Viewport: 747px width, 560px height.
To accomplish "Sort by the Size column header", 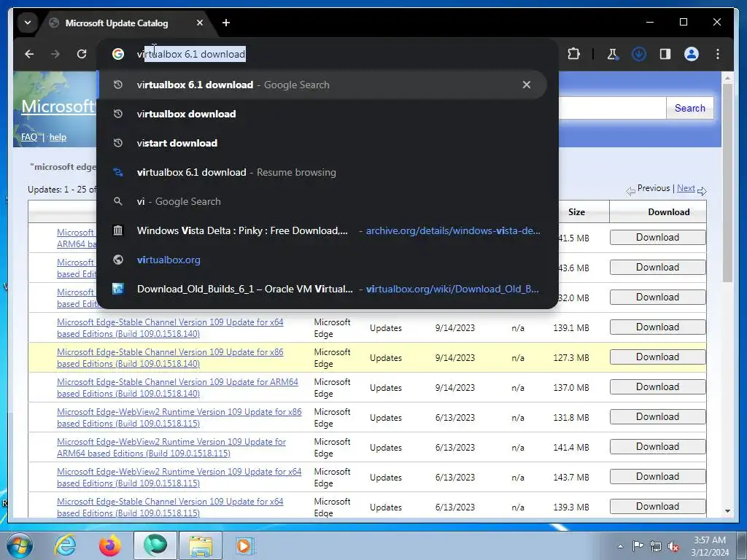I will [x=576, y=212].
